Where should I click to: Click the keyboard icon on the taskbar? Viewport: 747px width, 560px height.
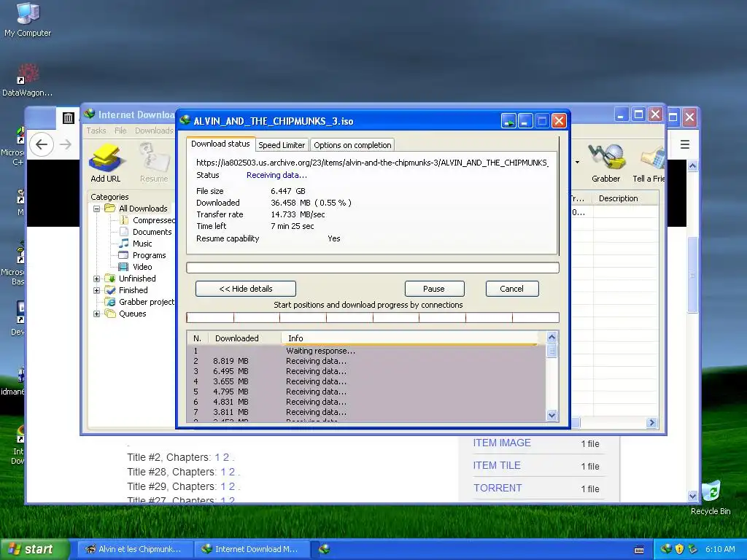(639, 550)
